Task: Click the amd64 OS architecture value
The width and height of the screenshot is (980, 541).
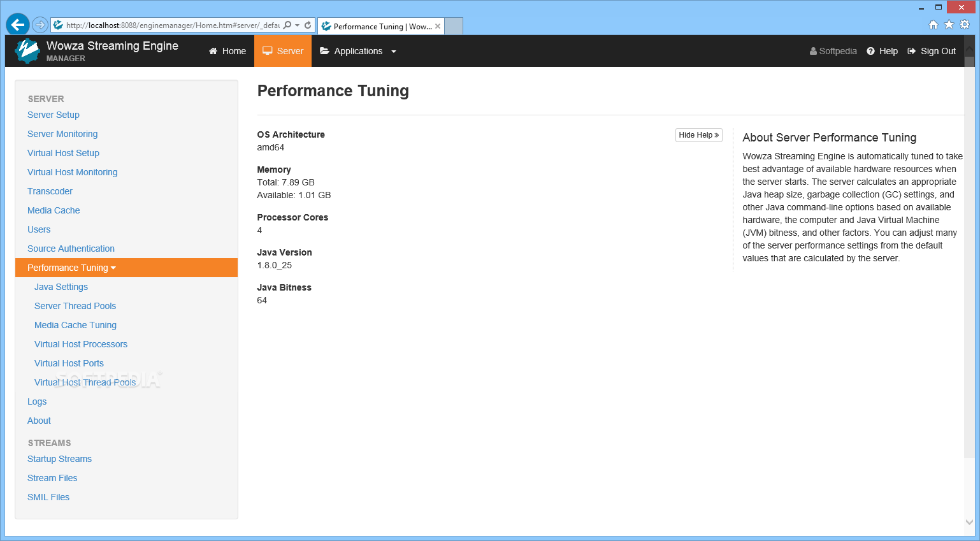Action: [271, 147]
